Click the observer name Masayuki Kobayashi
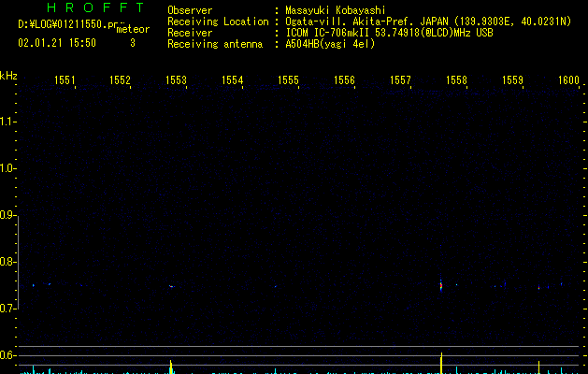This screenshot has width=588, height=374. 336,10
